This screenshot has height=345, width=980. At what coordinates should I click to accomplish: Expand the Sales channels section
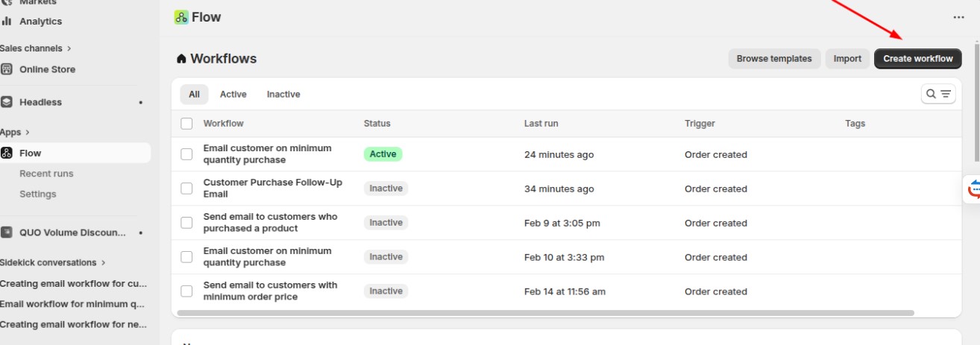[x=69, y=48]
